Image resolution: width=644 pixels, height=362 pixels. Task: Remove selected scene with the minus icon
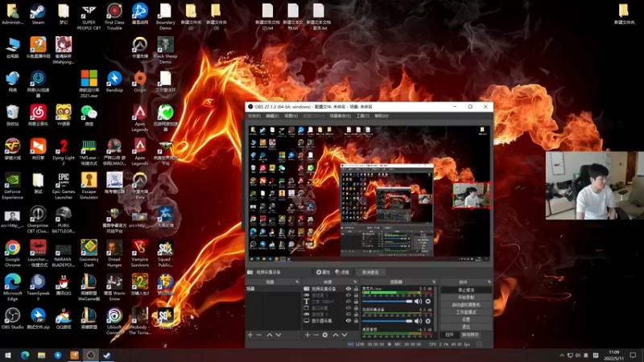click(x=259, y=335)
